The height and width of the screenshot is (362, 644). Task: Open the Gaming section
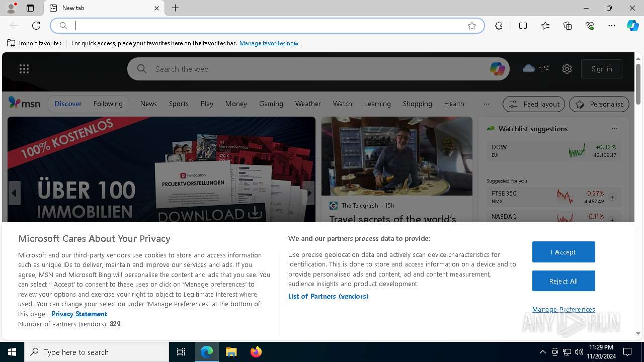(271, 104)
